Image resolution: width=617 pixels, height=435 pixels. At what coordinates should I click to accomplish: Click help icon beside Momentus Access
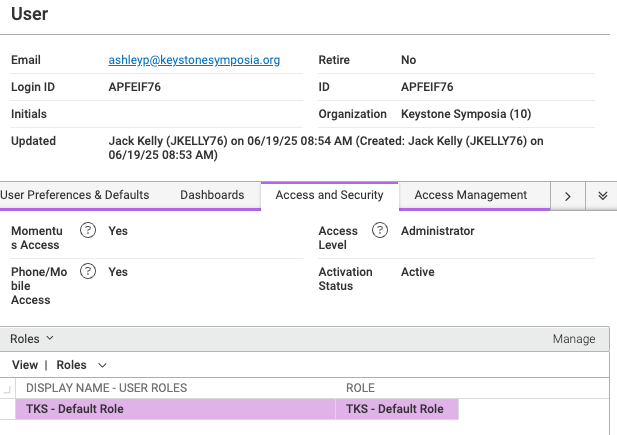[88, 231]
